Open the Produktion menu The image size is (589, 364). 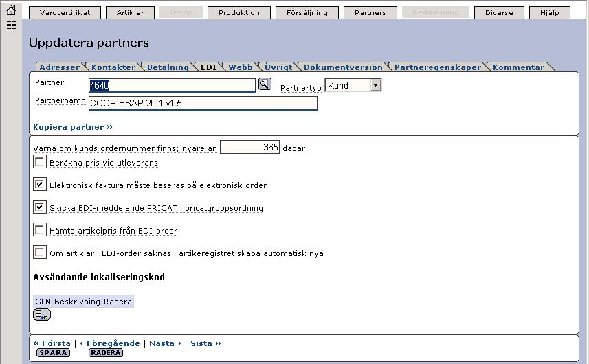pos(239,13)
